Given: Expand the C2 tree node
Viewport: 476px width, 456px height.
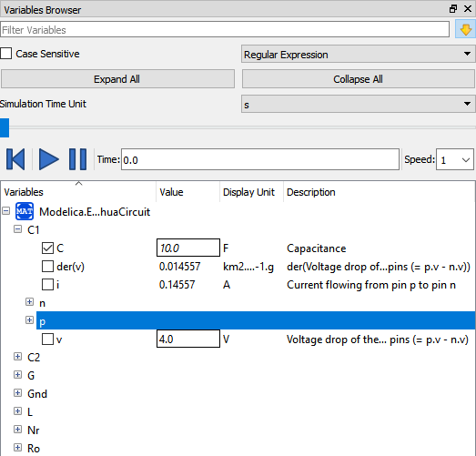Looking at the screenshot, I should tap(18, 357).
